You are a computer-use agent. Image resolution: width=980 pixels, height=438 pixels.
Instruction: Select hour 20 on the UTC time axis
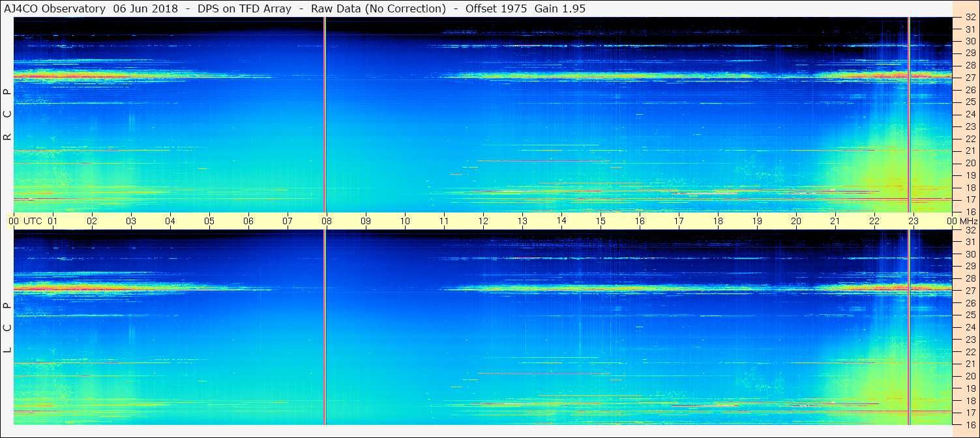(796, 221)
